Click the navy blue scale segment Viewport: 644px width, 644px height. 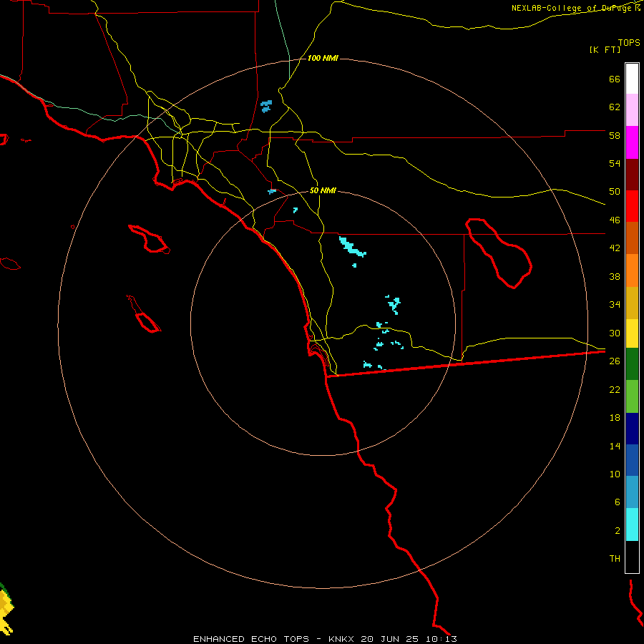pyautogui.click(x=632, y=429)
